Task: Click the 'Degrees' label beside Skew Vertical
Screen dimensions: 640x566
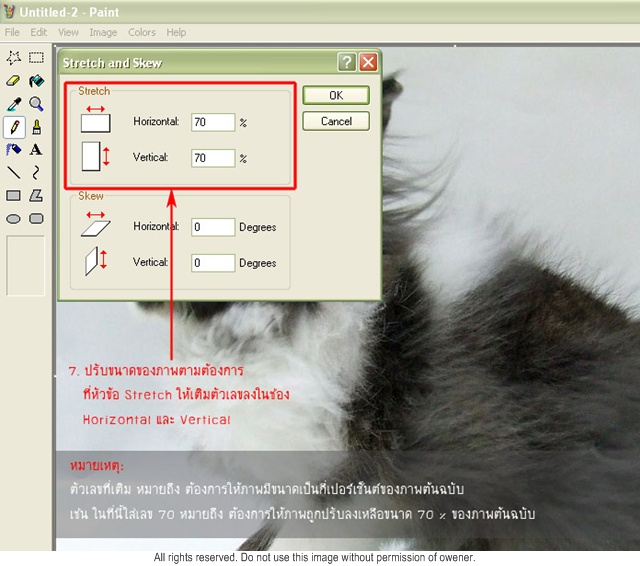Action: [258, 263]
